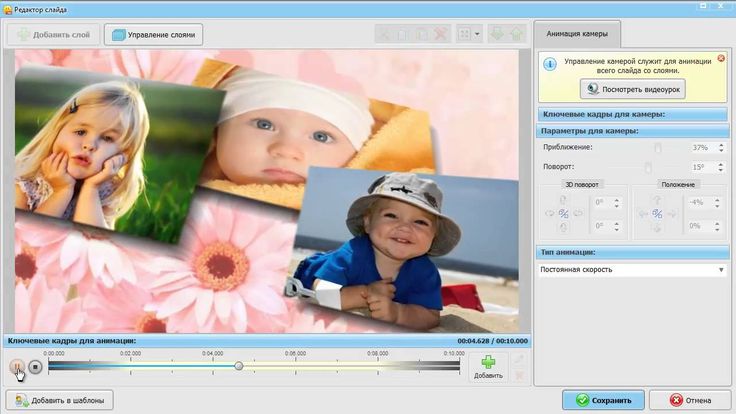
Task: Click the scissors Cut icon in toolbar
Action: [383, 34]
